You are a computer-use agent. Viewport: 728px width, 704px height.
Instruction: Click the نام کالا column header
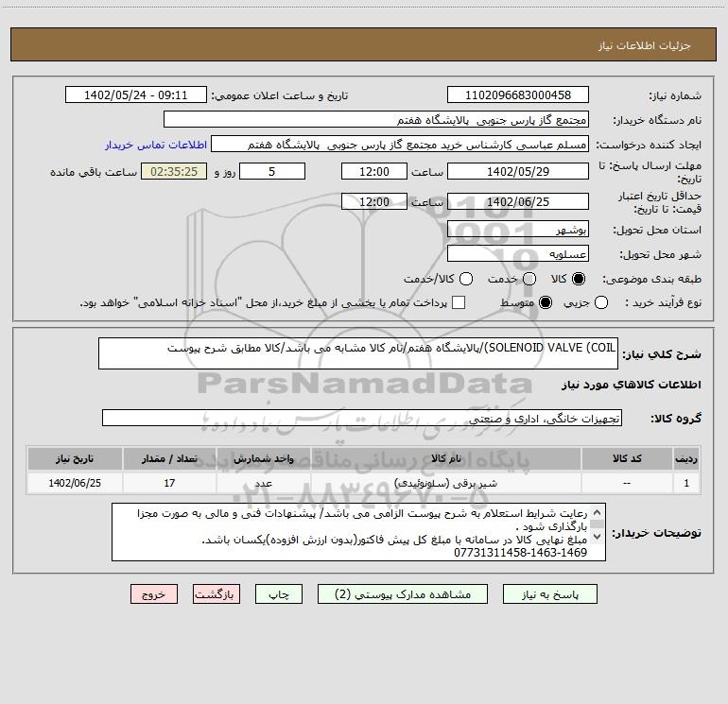click(445, 458)
